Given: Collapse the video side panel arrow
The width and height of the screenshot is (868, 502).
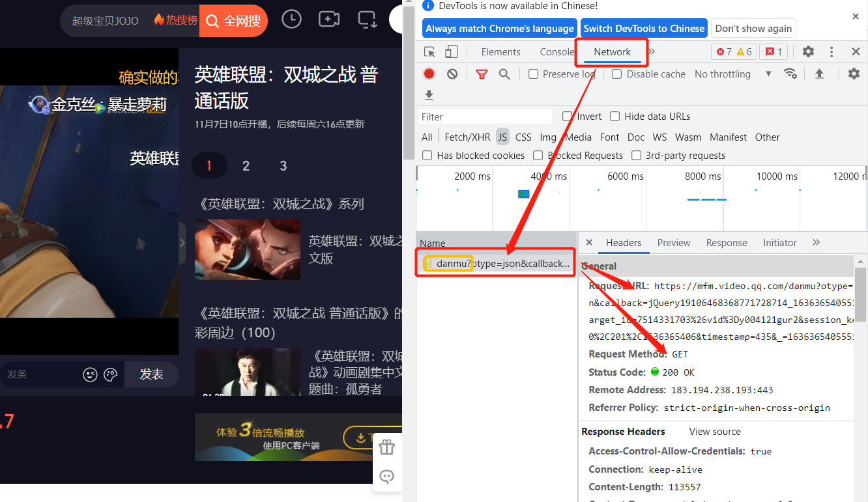Looking at the screenshot, I should pyautogui.click(x=182, y=243).
